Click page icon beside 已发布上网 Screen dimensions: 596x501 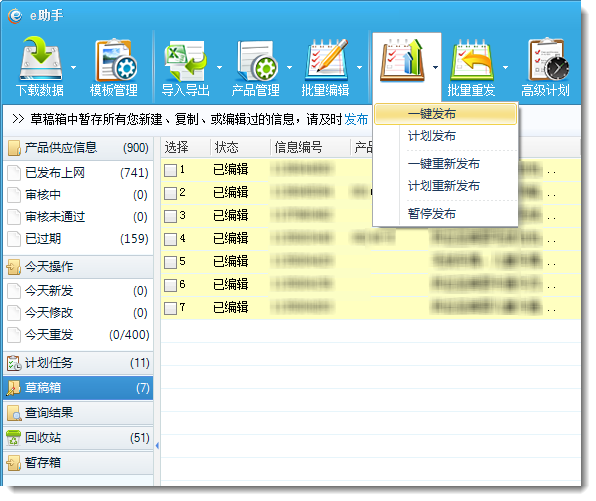pos(14,173)
